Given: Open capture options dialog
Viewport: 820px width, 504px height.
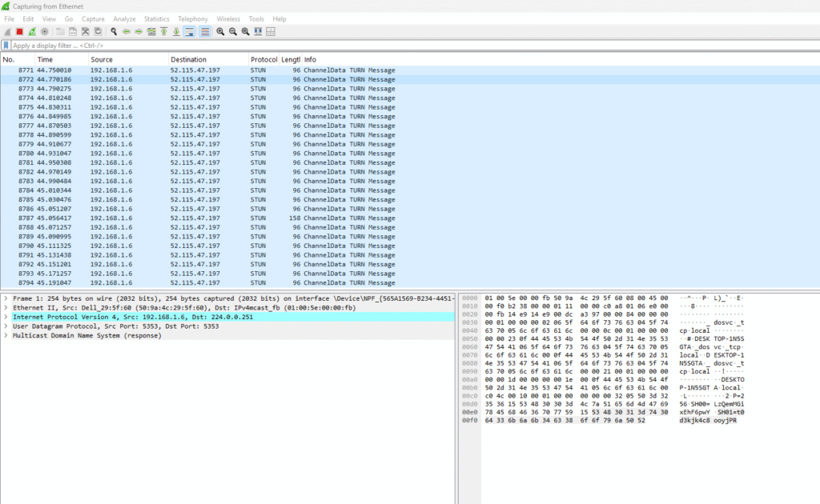Looking at the screenshot, I should (x=45, y=31).
